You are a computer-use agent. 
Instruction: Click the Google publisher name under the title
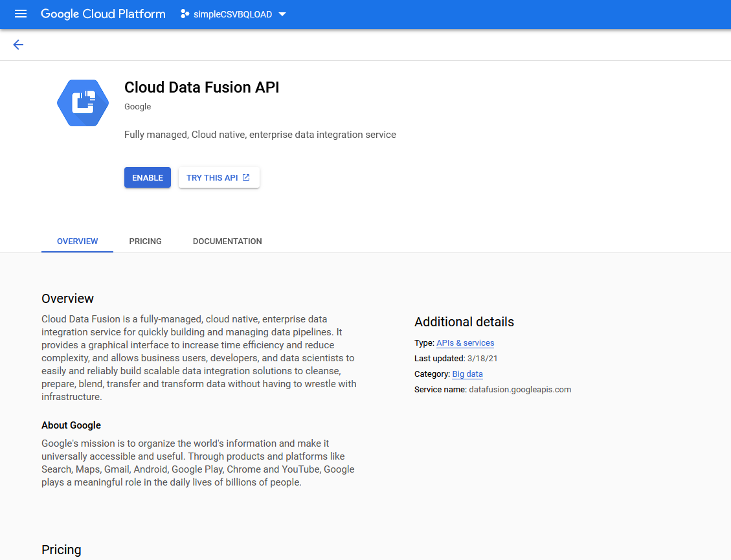coord(137,106)
